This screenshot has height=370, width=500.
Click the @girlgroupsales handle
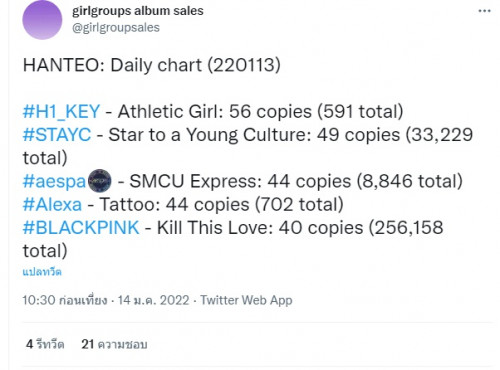click(116, 27)
